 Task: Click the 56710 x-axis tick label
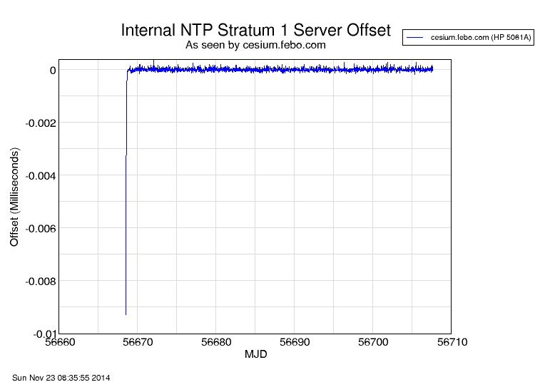[451, 342]
